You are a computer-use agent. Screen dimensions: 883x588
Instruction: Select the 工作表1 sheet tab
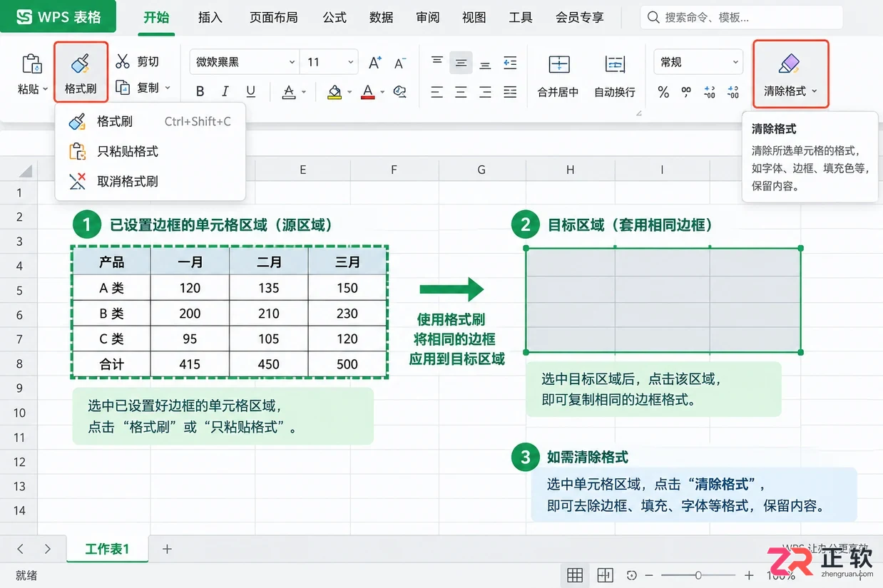click(108, 549)
